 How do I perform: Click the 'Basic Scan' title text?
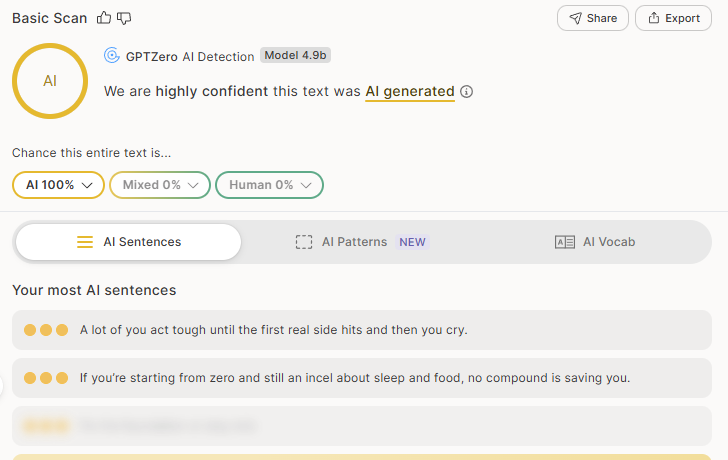click(x=50, y=18)
